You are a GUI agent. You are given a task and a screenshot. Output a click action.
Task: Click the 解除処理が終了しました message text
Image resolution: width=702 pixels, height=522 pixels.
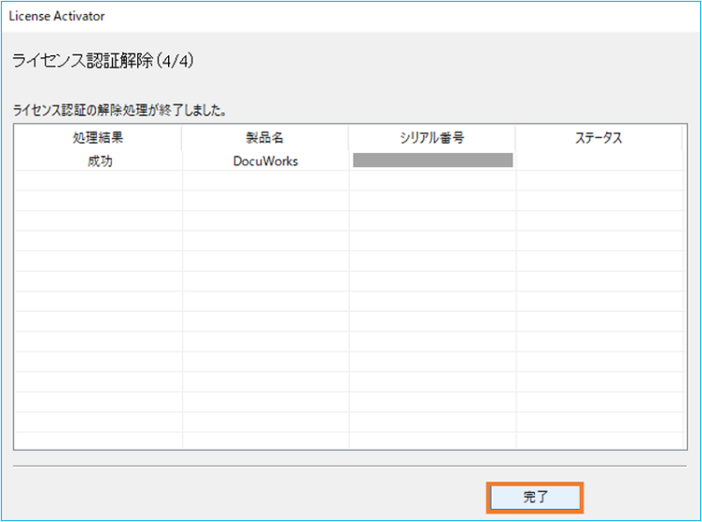tap(131, 108)
